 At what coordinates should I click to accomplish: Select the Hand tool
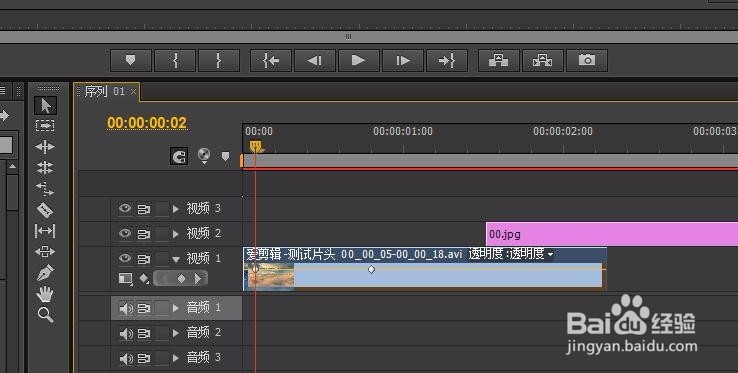coord(45,294)
